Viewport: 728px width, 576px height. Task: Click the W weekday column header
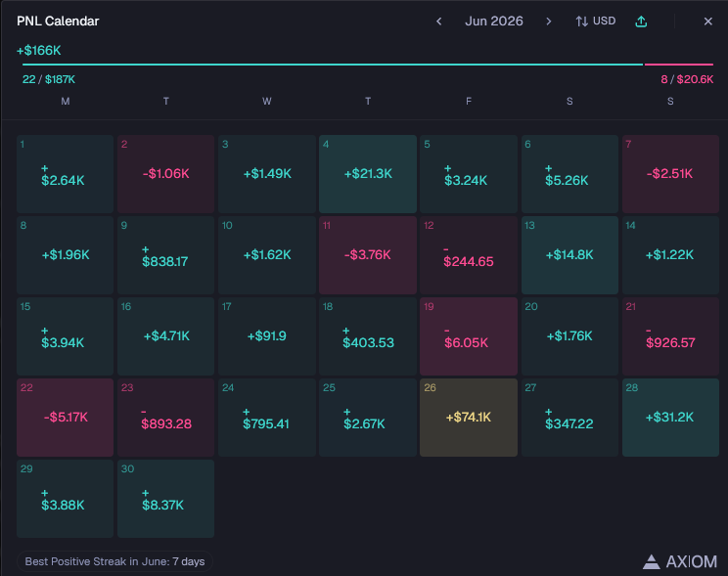click(267, 101)
